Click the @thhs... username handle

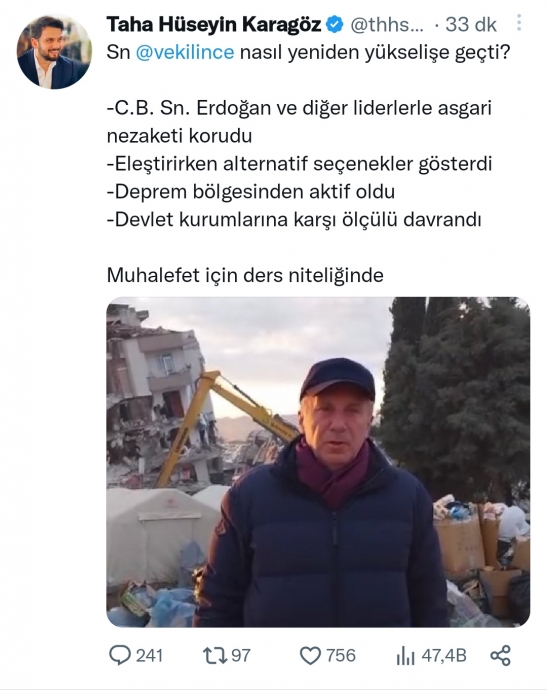coord(387,25)
